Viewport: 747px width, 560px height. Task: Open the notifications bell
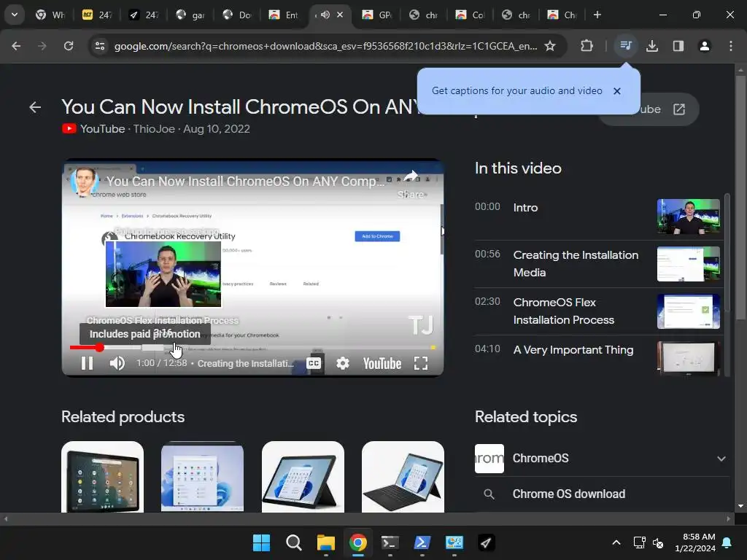pos(727,542)
